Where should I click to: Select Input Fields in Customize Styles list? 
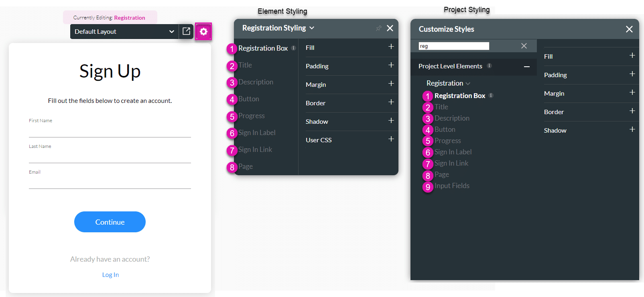point(452,186)
